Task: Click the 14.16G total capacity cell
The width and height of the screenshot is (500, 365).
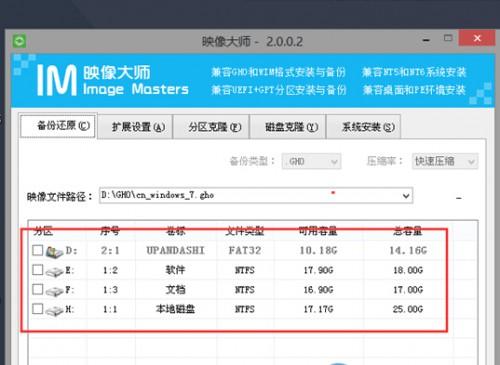Action: [408, 251]
